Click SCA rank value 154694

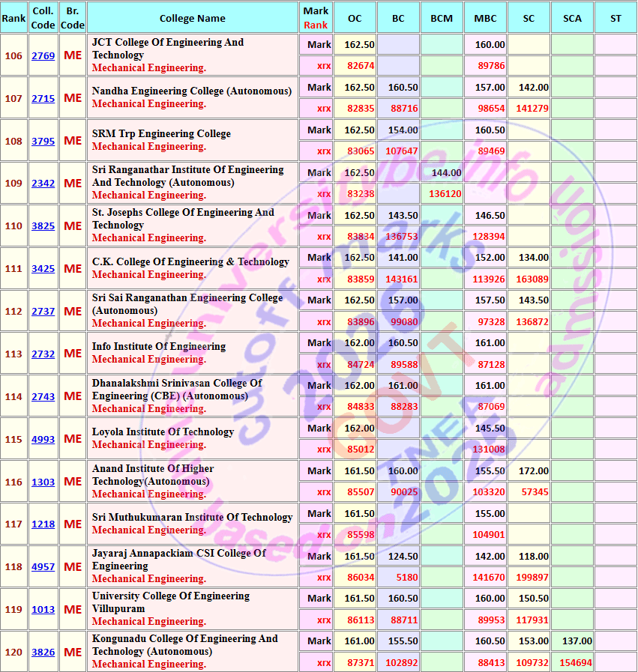[x=576, y=662]
